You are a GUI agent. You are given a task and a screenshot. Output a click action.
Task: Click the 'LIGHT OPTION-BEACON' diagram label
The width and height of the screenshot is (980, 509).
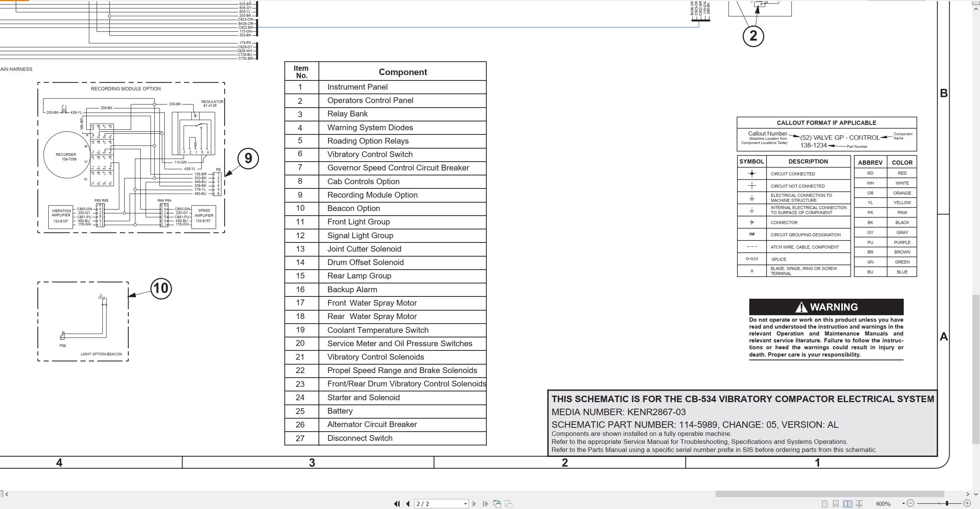click(101, 354)
